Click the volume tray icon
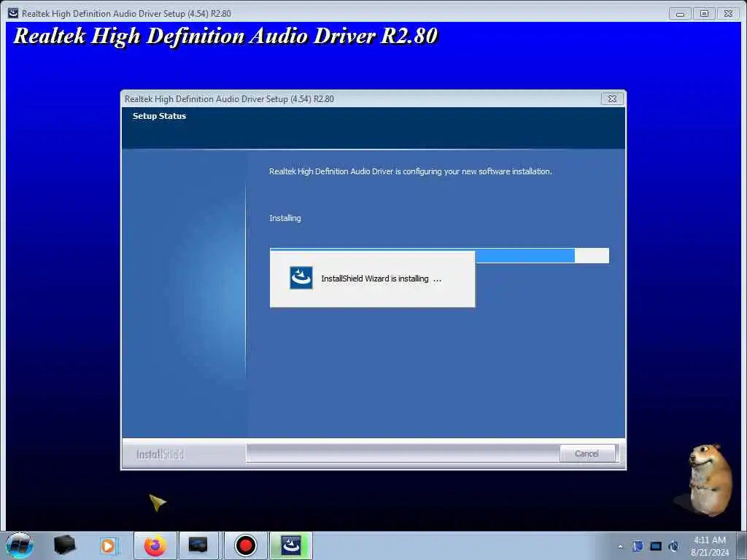Image resolution: width=747 pixels, height=560 pixels. pos(673,546)
